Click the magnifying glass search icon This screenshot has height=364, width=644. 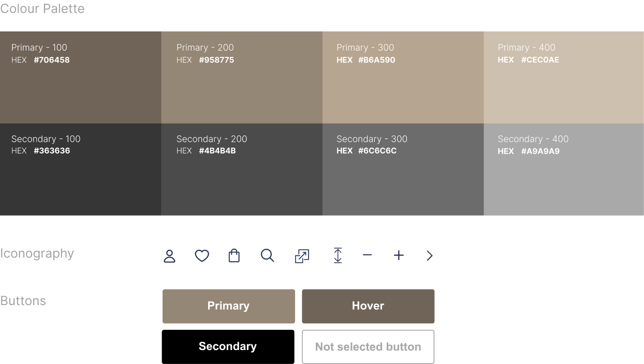pos(267,255)
